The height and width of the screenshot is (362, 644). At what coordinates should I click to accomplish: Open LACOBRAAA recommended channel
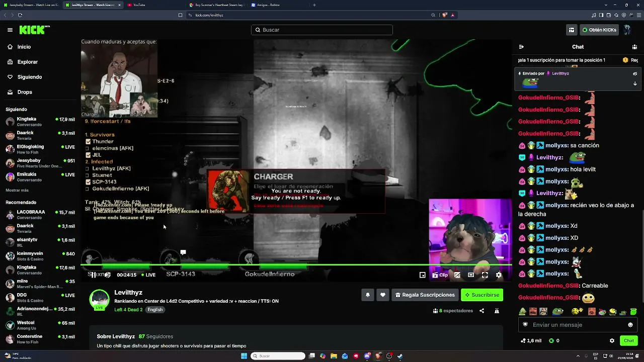[40, 215]
